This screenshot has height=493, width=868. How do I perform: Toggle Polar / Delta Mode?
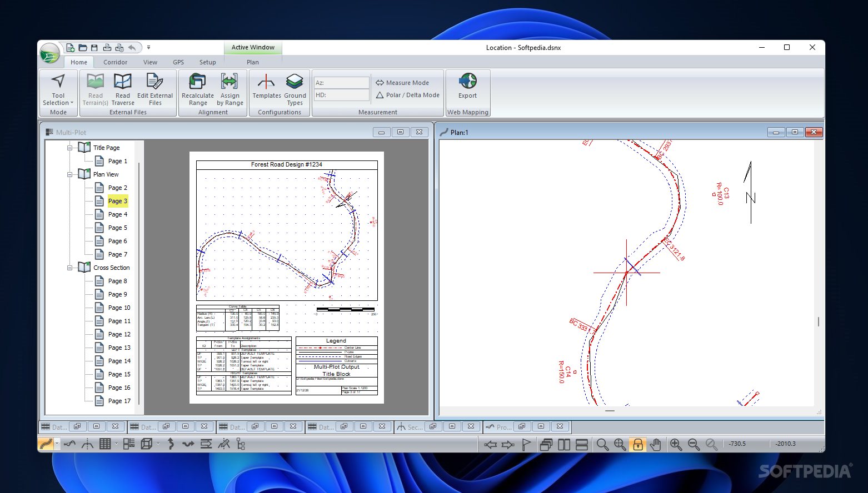click(x=408, y=95)
